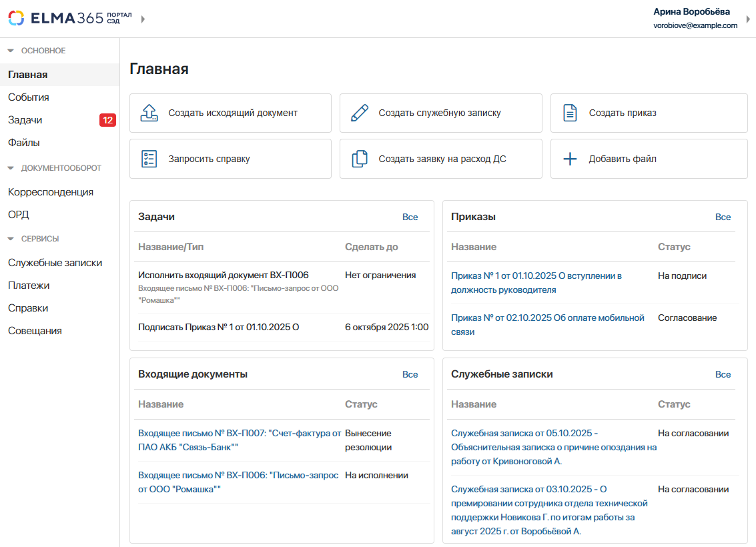
Task: Click the document icon next to «Создать приказ»
Action: coord(569,113)
